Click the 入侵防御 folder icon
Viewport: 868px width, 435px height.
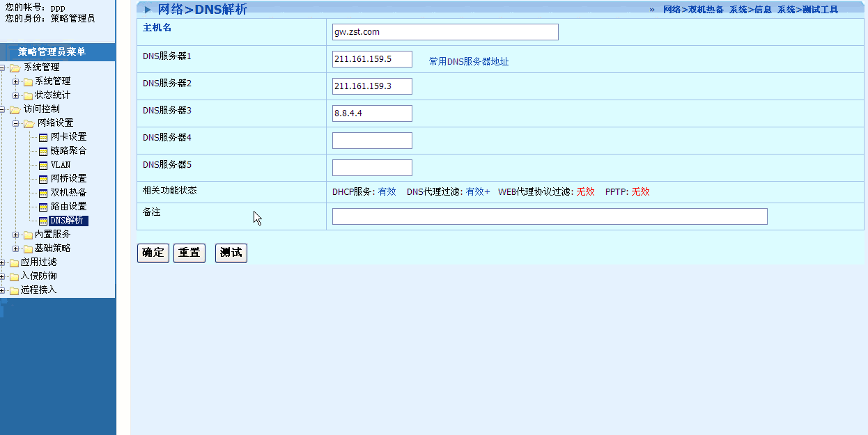pyautogui.click(x=14, y=276)
